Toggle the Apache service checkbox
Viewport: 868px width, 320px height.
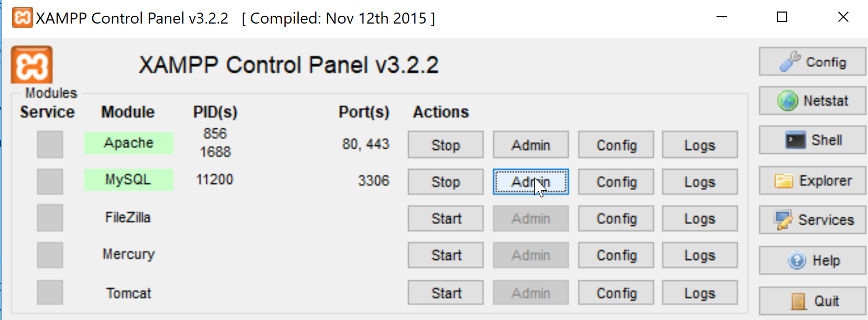[50, 145]
